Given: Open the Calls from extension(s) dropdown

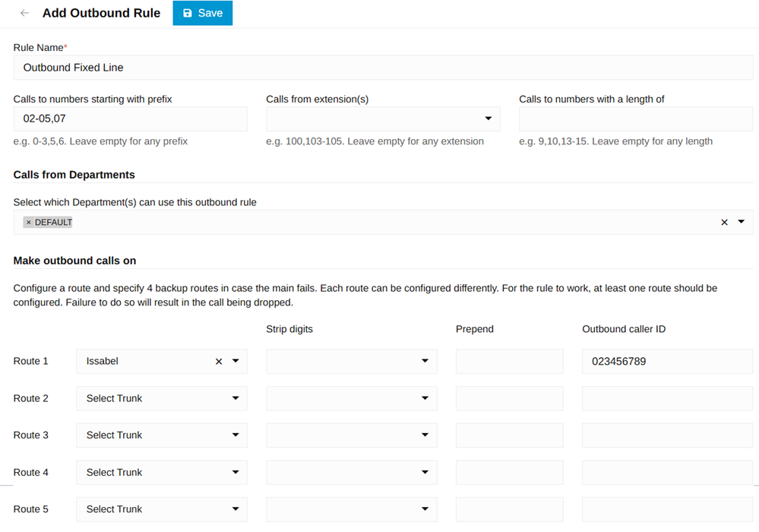Looking at the screenshot, I should pos(383,119).
